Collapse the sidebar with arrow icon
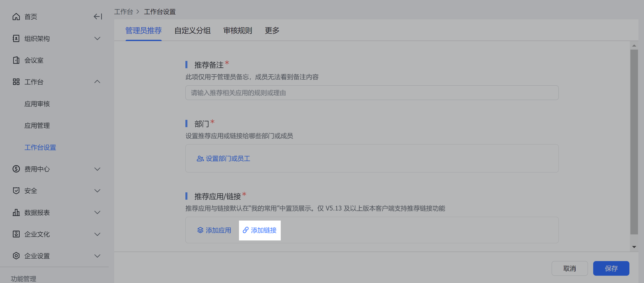Screen dimensions: 644x283 point(98,17)
